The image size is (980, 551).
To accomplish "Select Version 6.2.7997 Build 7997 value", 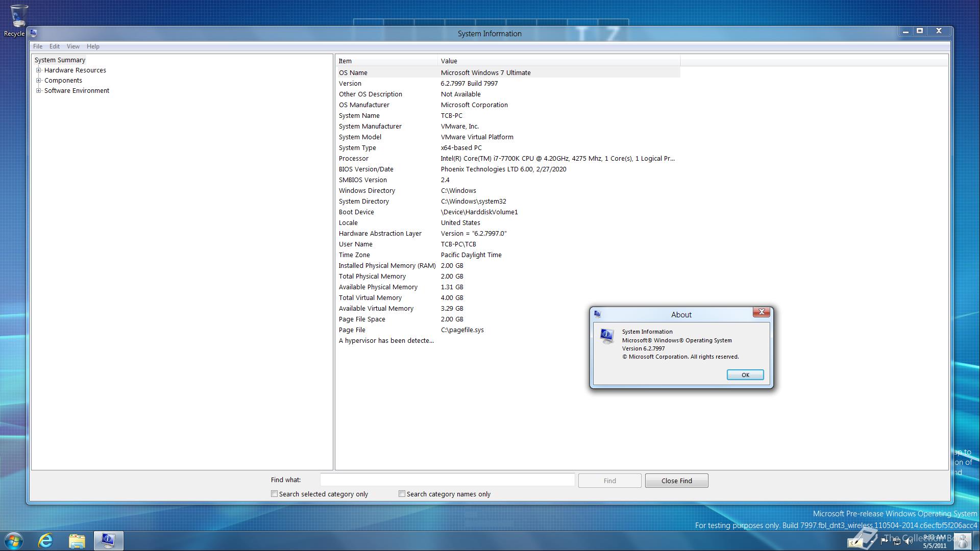I will click(469, 84).
